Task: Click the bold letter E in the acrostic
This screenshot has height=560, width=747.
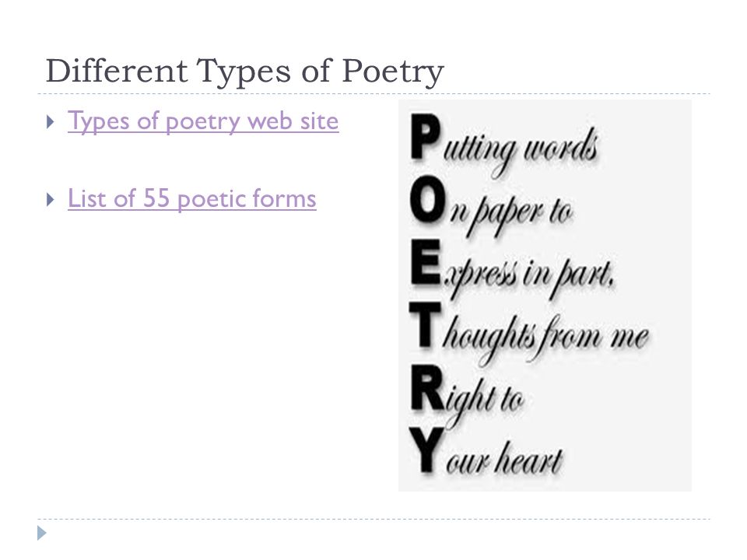Action: [x=425, y=263]
